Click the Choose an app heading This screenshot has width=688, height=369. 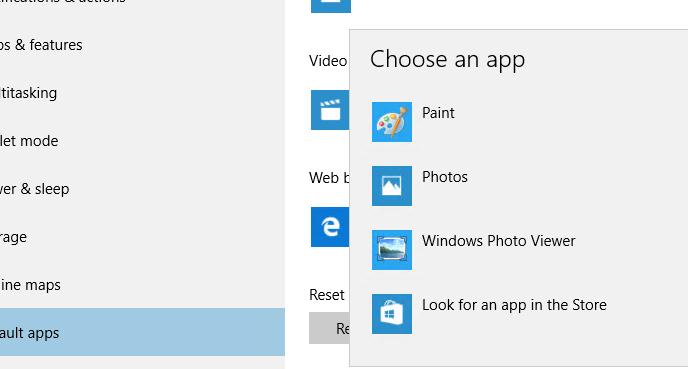coord(447,59)
